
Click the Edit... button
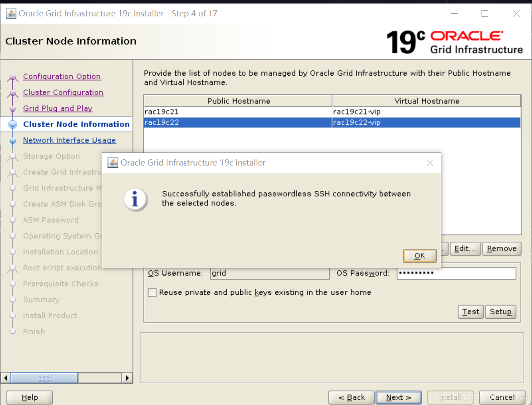coord(465,249)
